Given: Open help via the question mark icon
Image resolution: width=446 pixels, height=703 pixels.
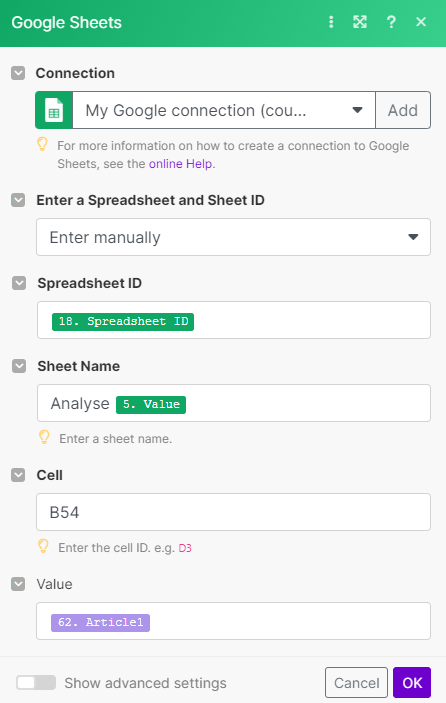Looking at the screenshot, I should [391, 22].
